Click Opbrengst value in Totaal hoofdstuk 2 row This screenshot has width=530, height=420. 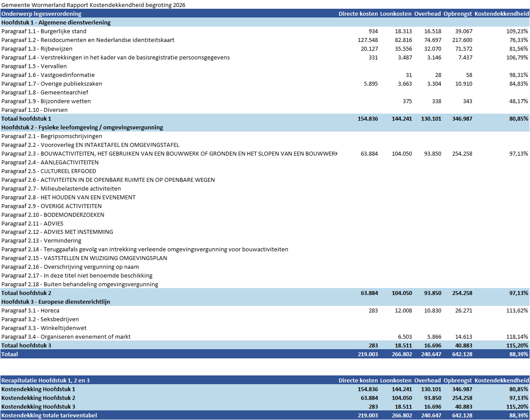[x=462, y=293]
